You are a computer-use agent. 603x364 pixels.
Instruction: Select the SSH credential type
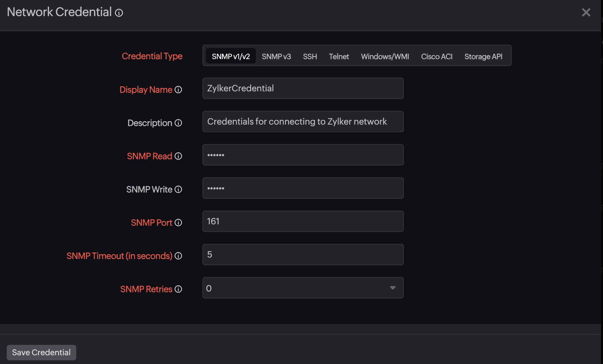coord(310,56)
